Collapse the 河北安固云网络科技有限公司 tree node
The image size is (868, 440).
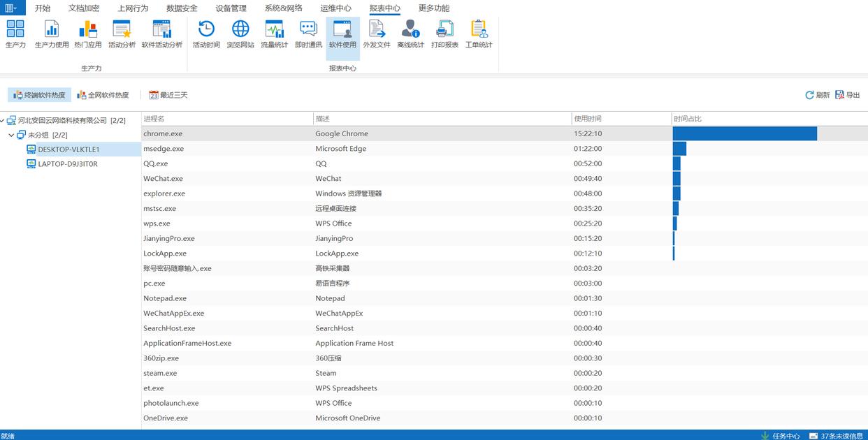coord(3,121)
